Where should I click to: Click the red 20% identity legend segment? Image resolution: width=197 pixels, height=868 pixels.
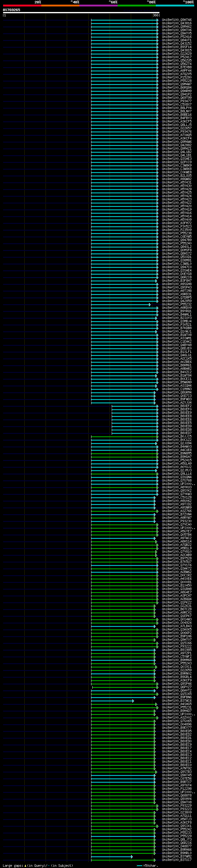pyautogui.click(x=22, y=6)
